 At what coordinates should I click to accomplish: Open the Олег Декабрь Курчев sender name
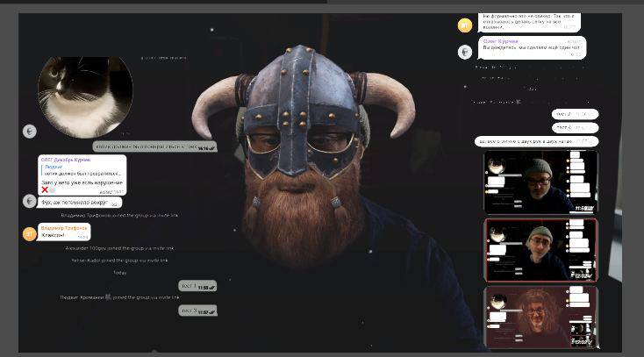(66, 160)
